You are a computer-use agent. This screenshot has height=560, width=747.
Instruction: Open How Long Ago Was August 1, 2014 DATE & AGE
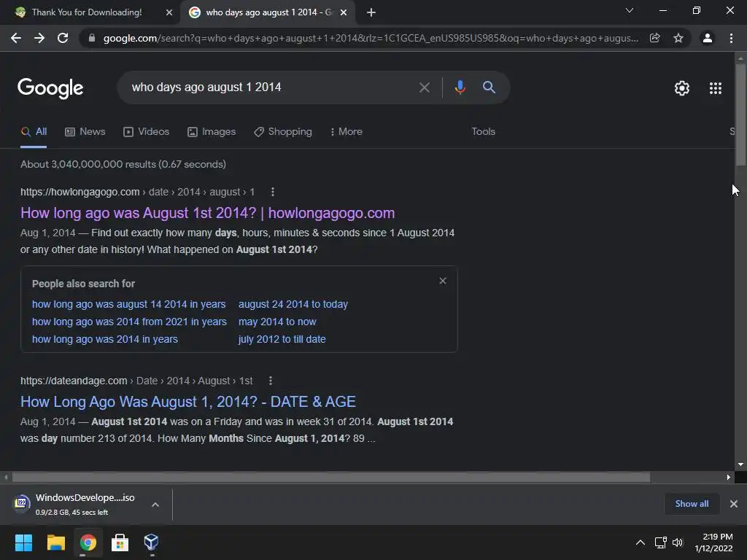(x=187, y=402)
